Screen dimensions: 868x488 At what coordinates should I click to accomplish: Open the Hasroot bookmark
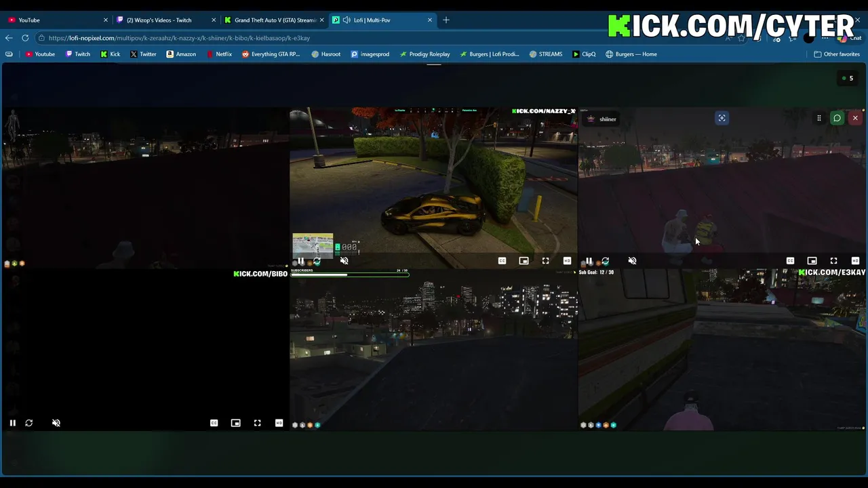pos(326,54)
